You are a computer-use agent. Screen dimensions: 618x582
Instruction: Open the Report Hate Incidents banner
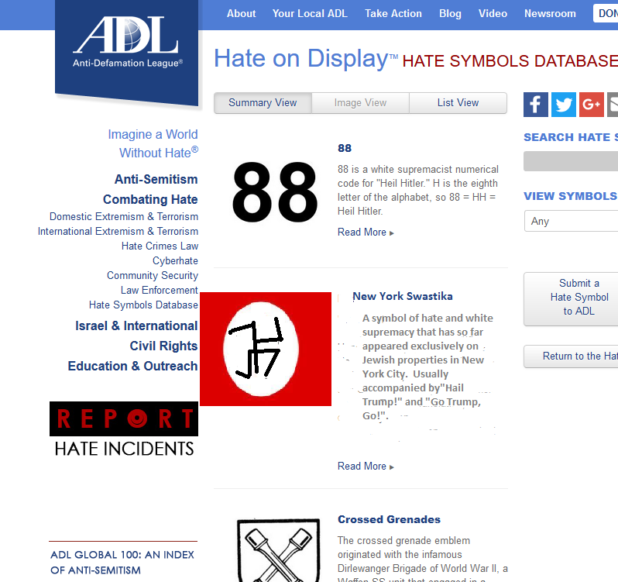coord(124,430)
